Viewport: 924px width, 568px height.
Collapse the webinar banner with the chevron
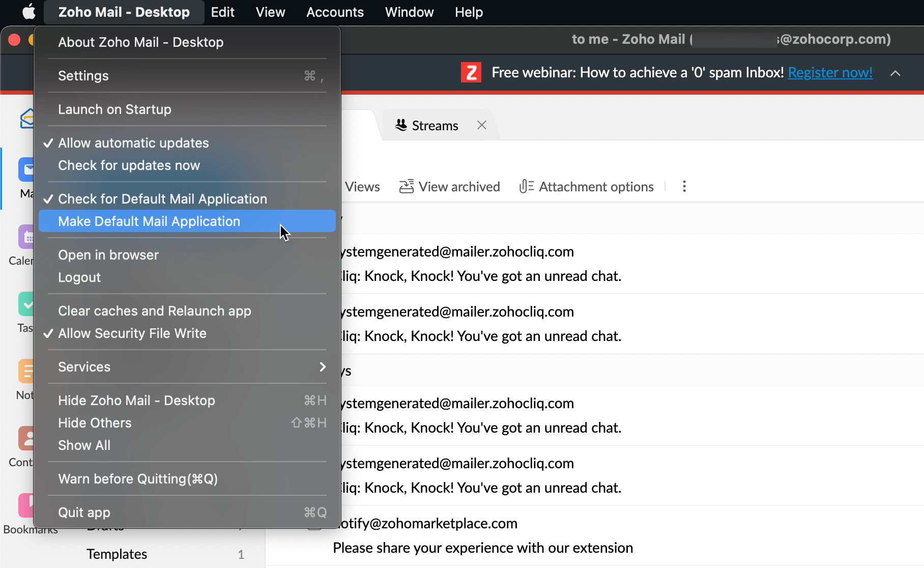896,73
